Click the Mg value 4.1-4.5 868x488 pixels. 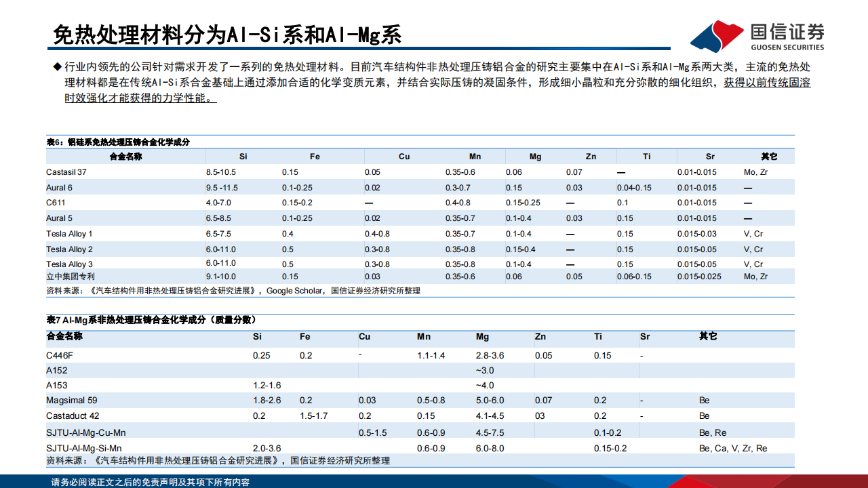pos(490,415)
